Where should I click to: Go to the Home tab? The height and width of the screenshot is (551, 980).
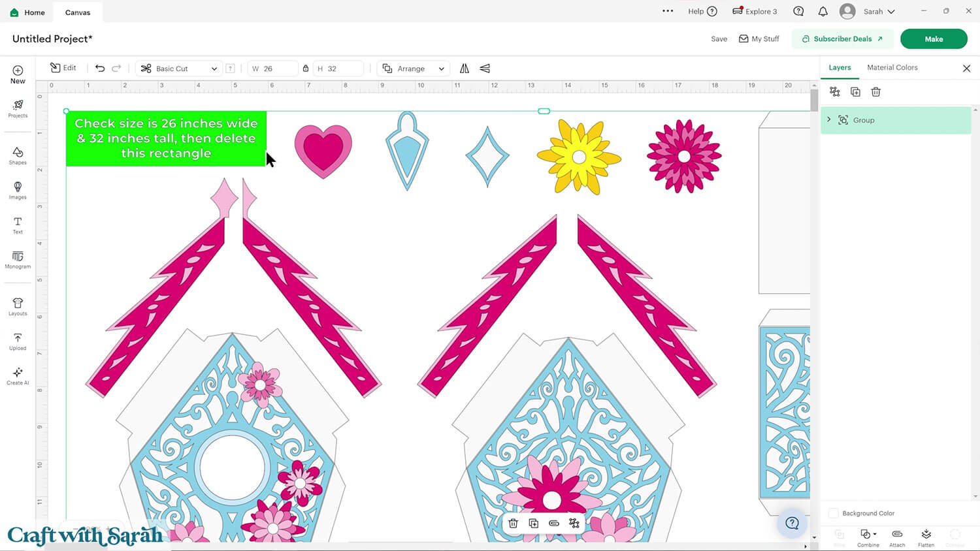tap(27, 12)
